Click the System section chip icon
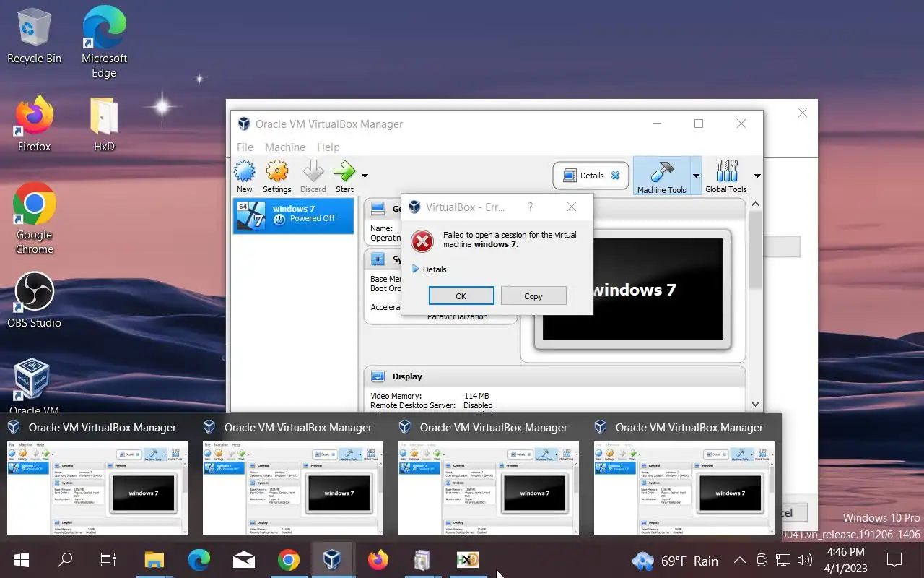Image resolution: width=924 pixels, height=578 pixels. pos(378,259)
